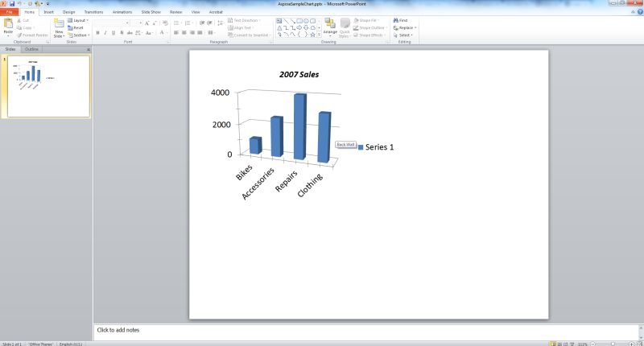The width and height of the screenshot is (644, 346).
Task: Click the Paste icon
Action: click(8, 24)
